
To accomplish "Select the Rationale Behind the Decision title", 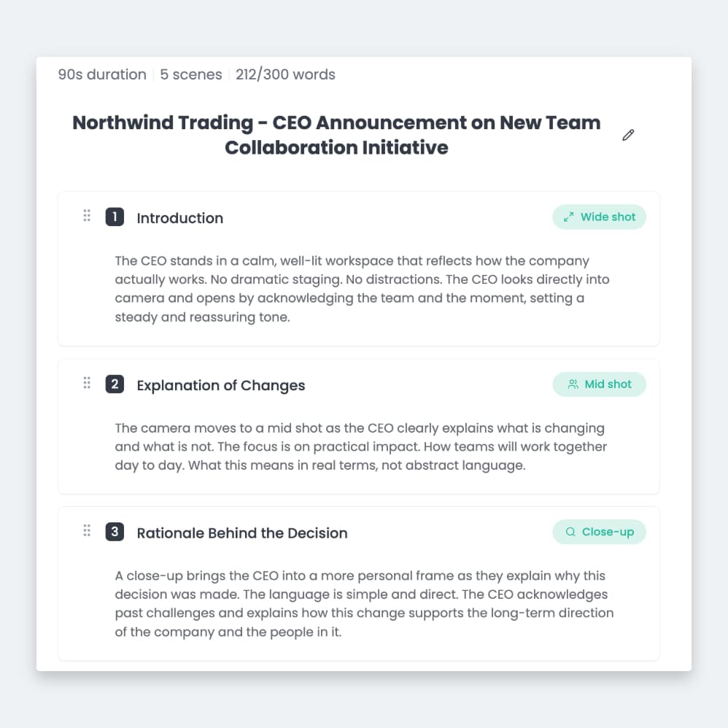I will click(x=241, y=533).
